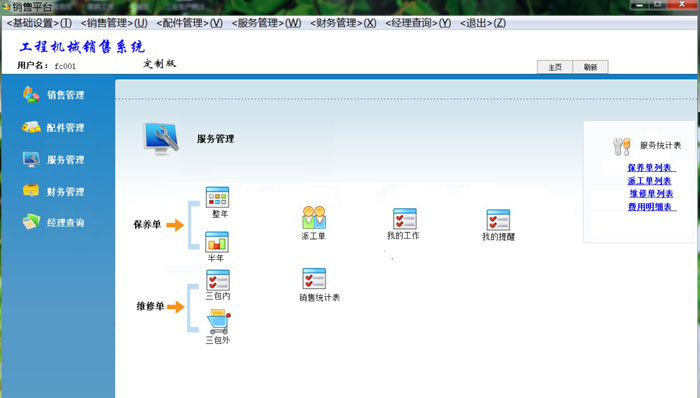Open the <经理查询>(Y) menu

click(x=418, y=23)
